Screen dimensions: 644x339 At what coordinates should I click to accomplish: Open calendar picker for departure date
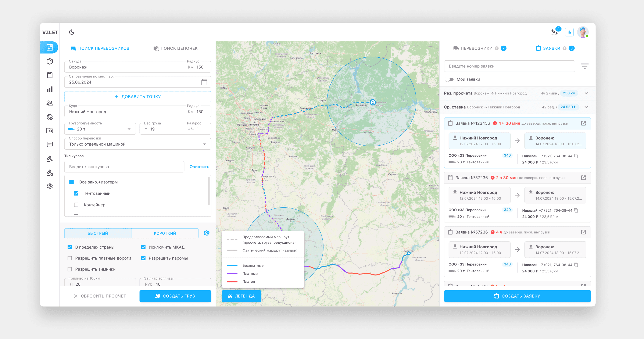pos(204,82)
